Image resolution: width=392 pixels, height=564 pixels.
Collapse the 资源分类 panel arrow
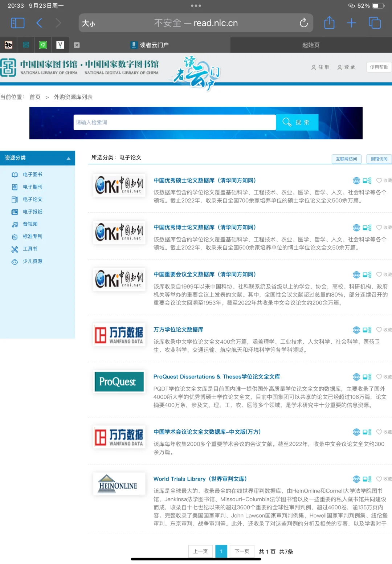68,158
